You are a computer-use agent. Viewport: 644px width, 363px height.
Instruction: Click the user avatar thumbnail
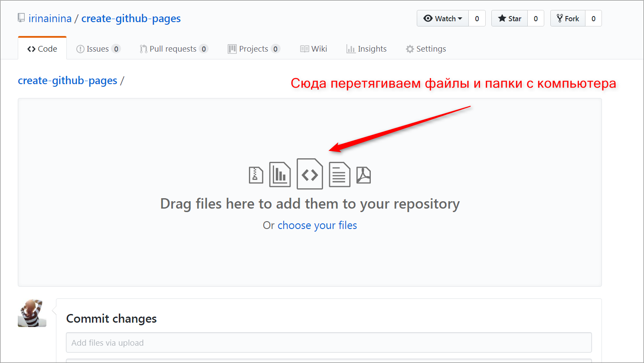point(32,313)
